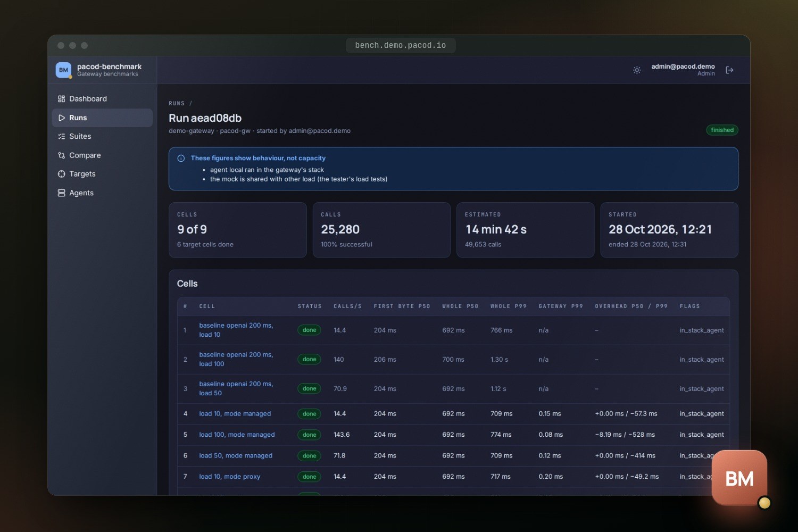Screen dimensions: 798x532
Task: Click the '49,653 calls' subtext
Action: click(483, 245)
